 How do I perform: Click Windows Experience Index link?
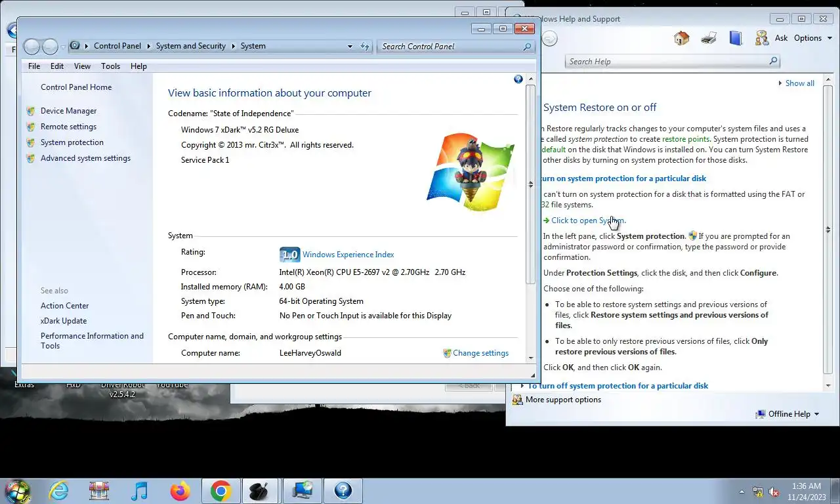(x=348, y=255)
